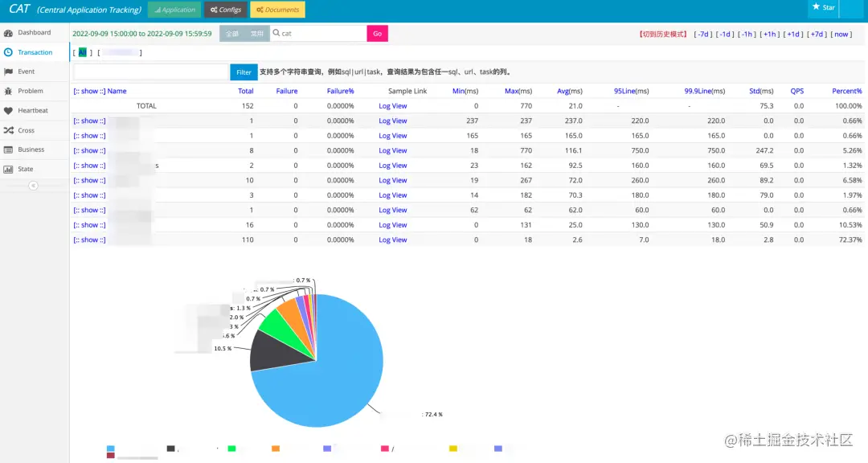Expand show for the row with avg 116.1
Screen dimensions: 868x463
click(89, 150)
